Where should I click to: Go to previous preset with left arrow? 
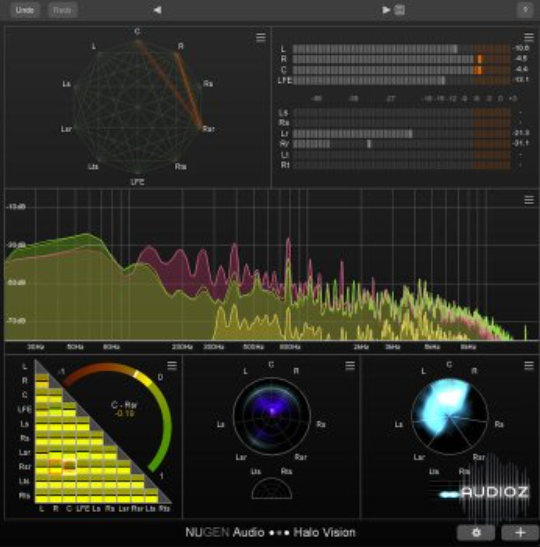[x=157, y=10]
